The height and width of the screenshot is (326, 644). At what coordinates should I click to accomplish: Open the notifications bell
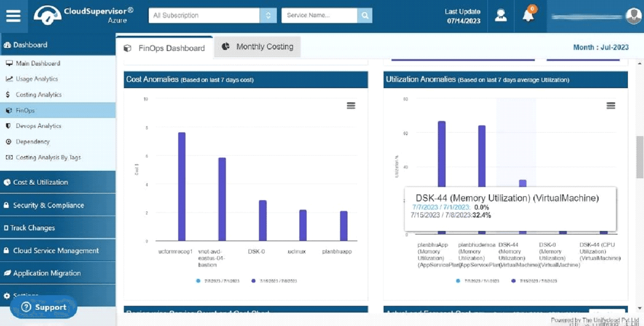(529, 15)
